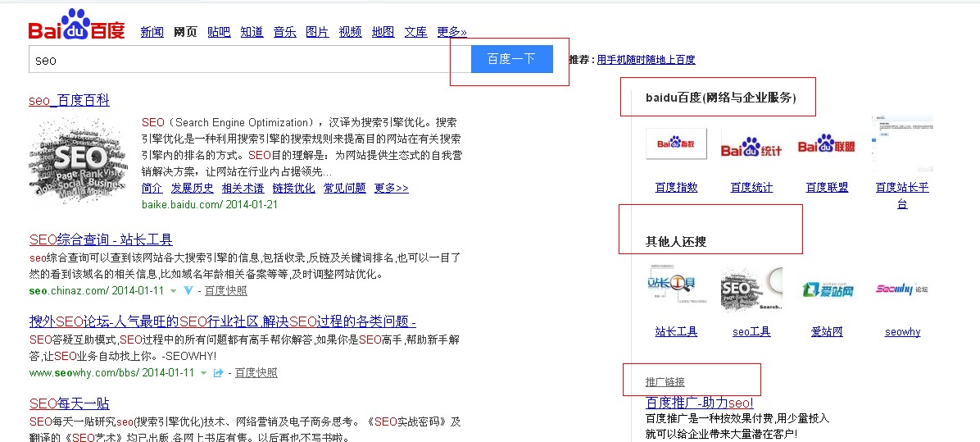Screen dimensions: 980x442
Task: Click the seowhy logo image
Action: click(902, 289)
